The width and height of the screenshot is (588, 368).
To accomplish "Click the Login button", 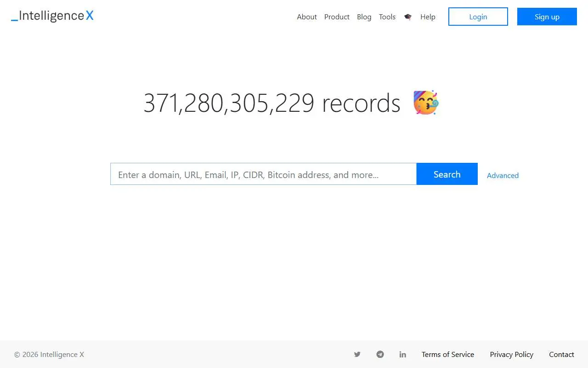I will [478, 17].
